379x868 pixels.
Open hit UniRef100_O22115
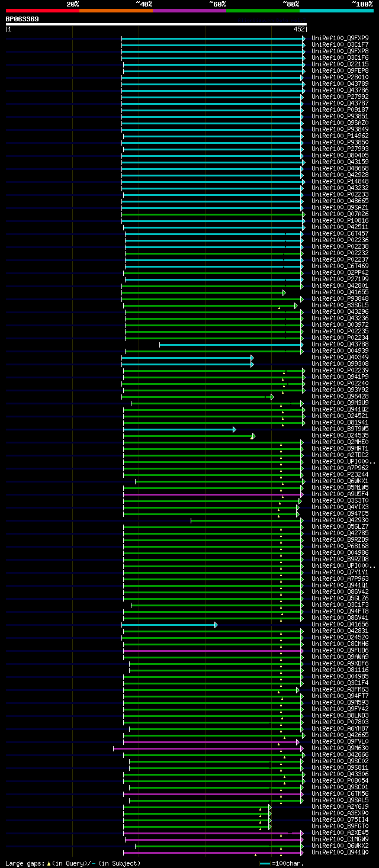pos(340,64)
